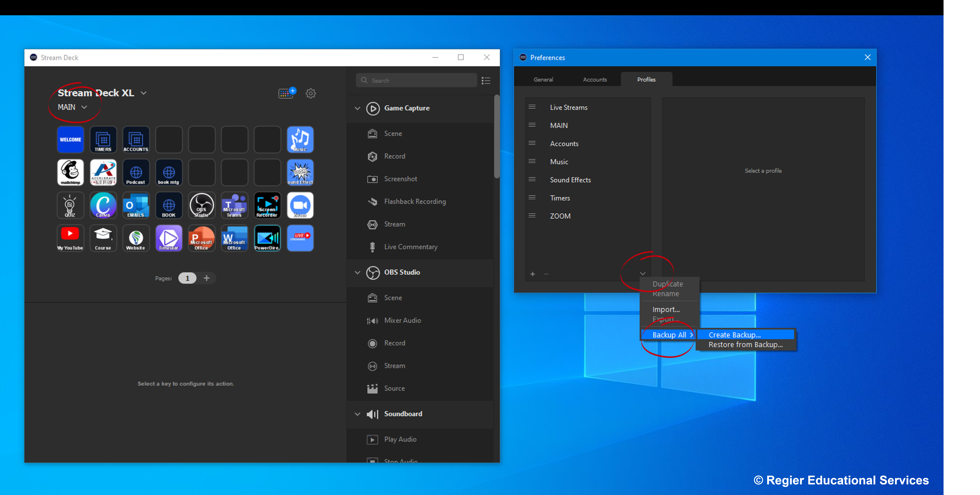Select the OBS Studio key

pos(202,205)
